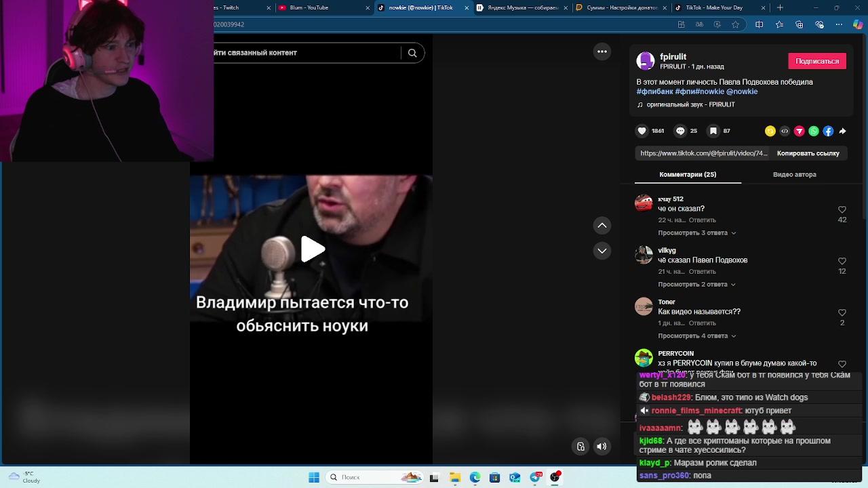
Task: Expand 'Просмотреть 2 ответа' replies
Action: tap(693, 284)
